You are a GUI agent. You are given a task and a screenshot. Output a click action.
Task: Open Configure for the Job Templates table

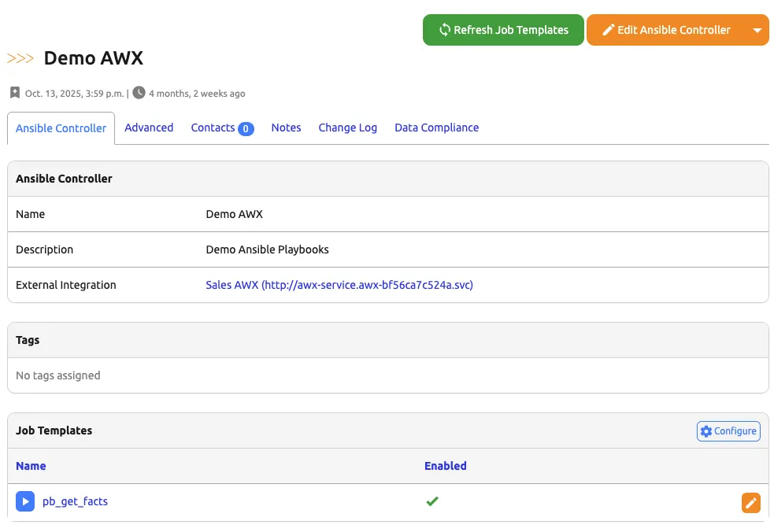728,431
